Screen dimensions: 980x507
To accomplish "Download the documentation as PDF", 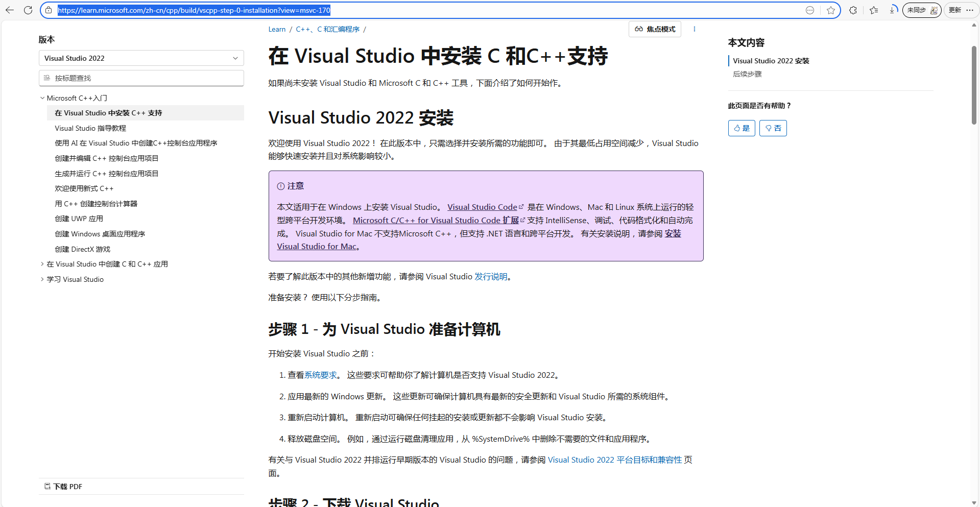I will pyautogui.click(x=63, y=486).
